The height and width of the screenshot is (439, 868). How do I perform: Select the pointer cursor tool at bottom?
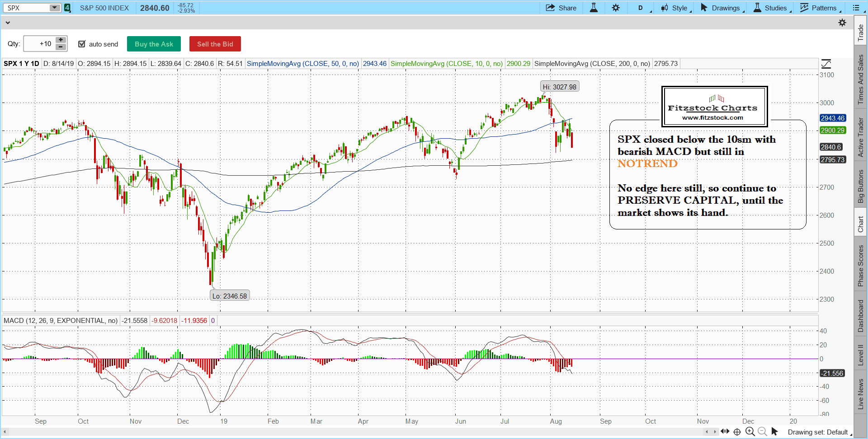coord(774,432)
